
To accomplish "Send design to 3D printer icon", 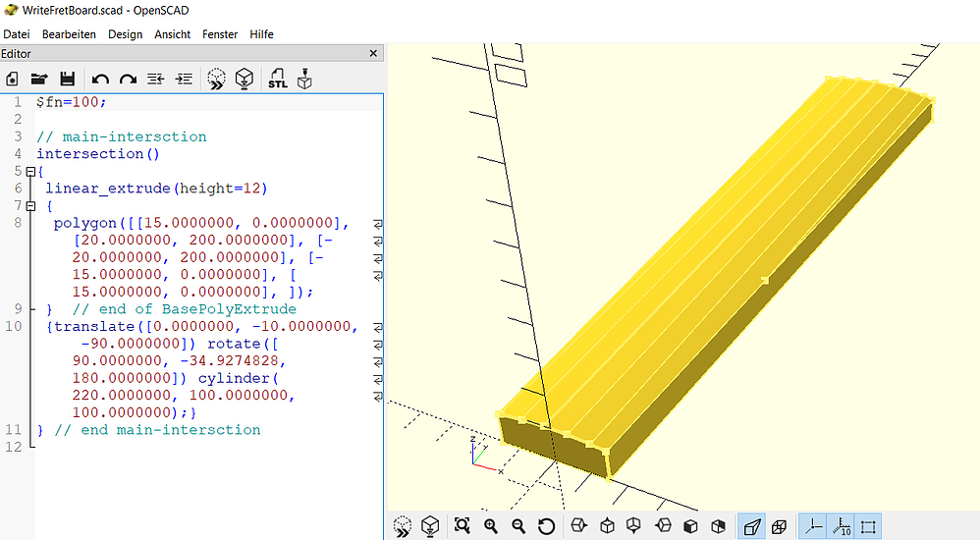I will [x=305, y=79].
